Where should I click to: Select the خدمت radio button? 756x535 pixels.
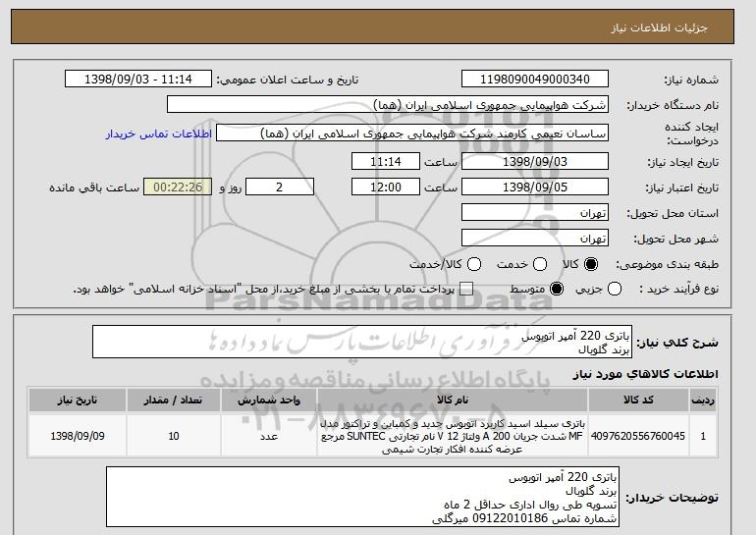[540, 264]
